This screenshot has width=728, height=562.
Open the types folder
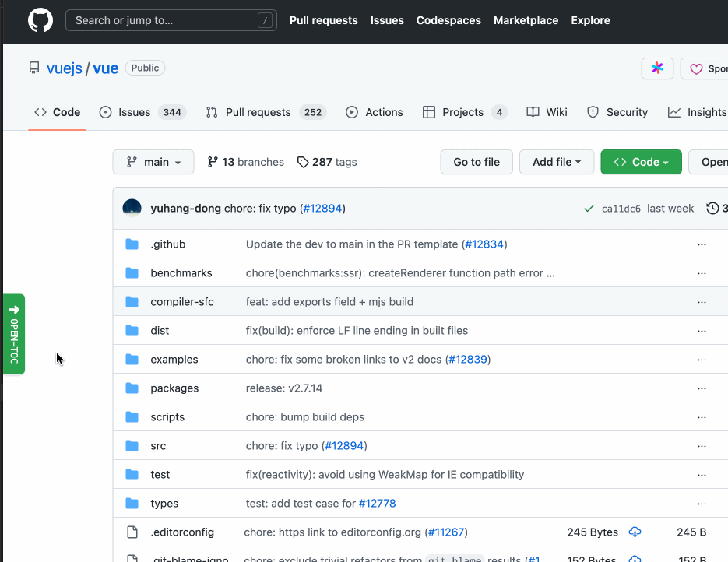(x=164, y=503)
